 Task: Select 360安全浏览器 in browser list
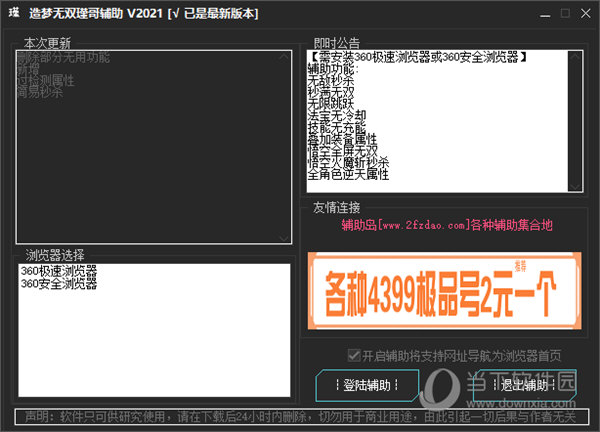(x=59, y=284)
